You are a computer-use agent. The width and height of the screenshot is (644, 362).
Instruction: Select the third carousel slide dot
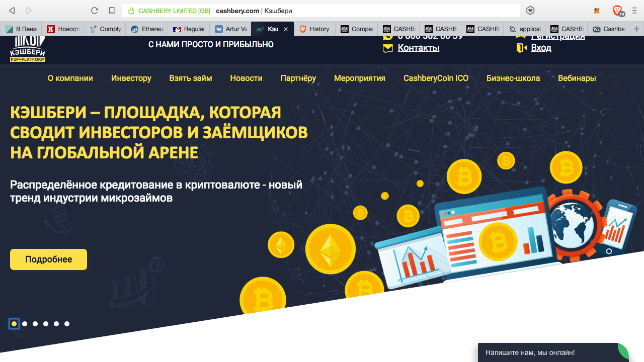click(35, 324)
